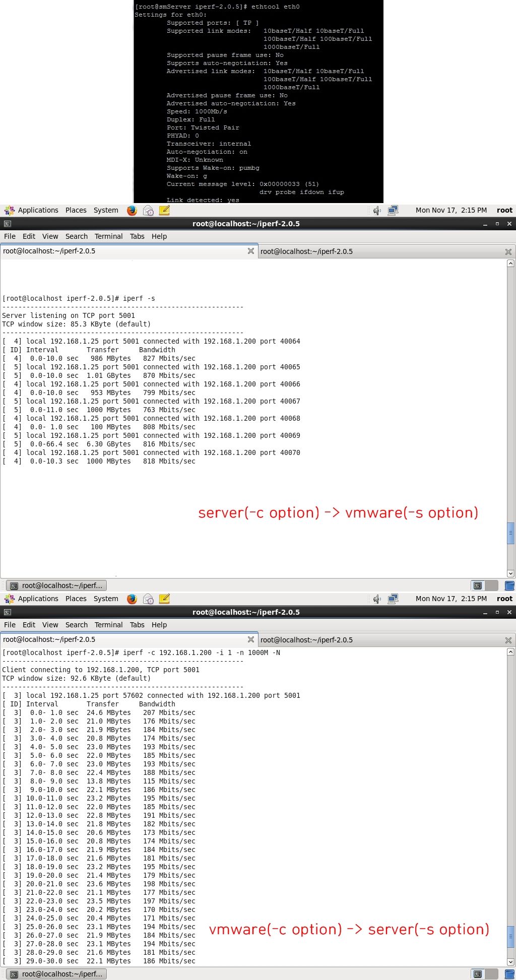Launch Firefox from the iperf -c desktop panel

pos(132,599)
